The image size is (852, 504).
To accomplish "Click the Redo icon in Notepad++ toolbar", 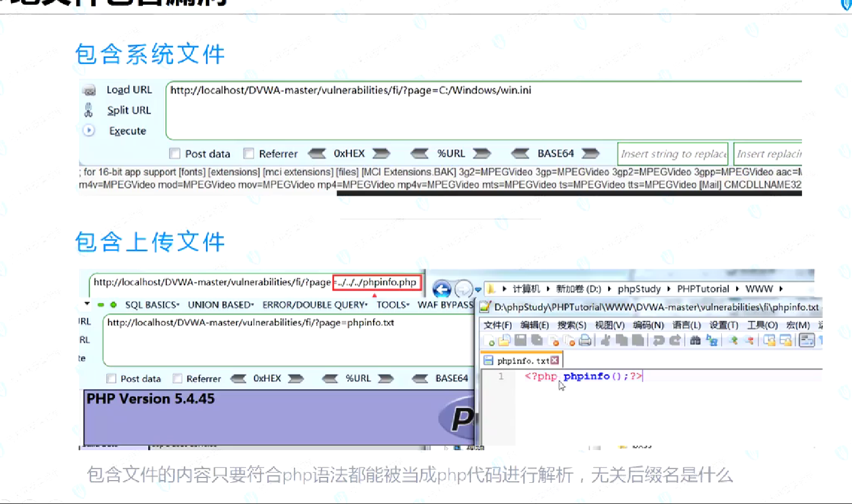I will tap(675, 340).
